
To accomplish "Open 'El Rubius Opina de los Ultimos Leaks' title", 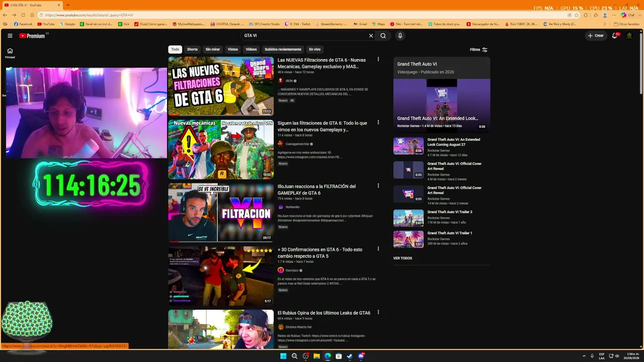I will coord(324,313).
